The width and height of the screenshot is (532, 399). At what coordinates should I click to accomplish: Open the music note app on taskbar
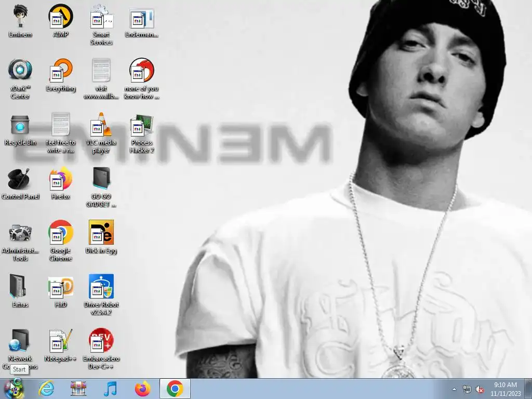point(110,389)
